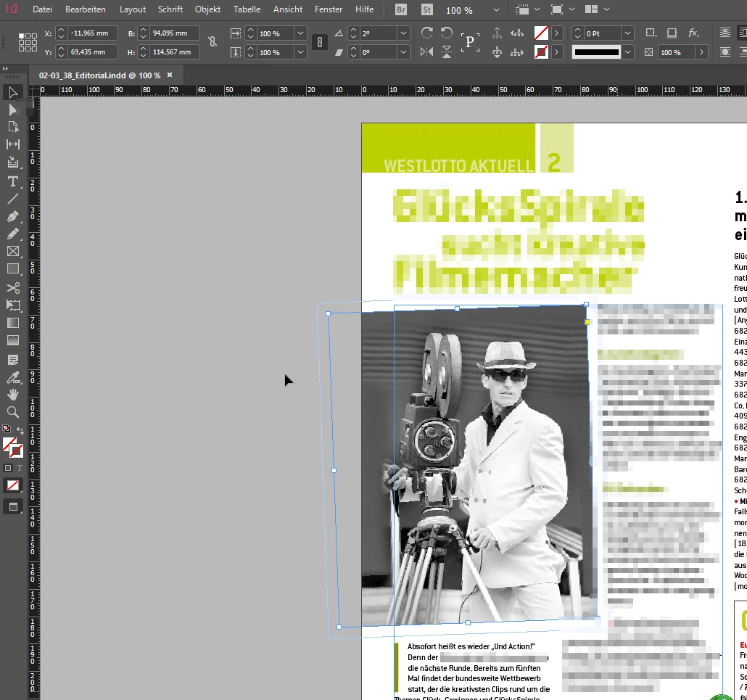Select the Content Collector tool
The height and width of the screenshot is (700, 747).
(13, 162)
